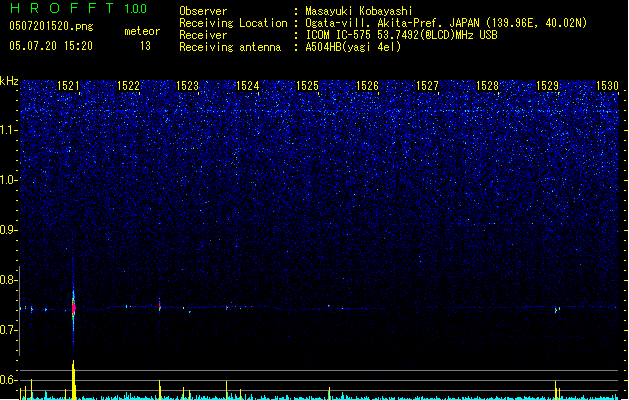Click the strong meteor echo after 1521
629x400 pixels.
[73, 308]
